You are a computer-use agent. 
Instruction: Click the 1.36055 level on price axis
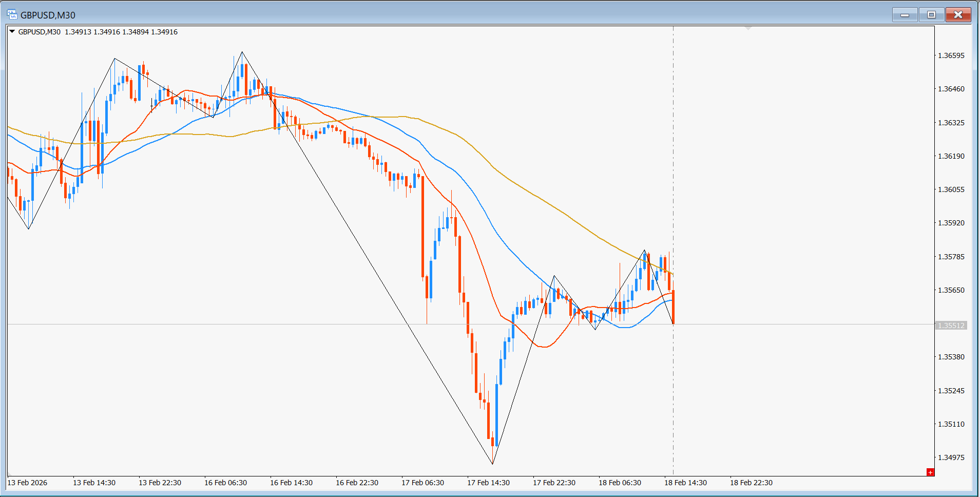(x=951, y=189)
